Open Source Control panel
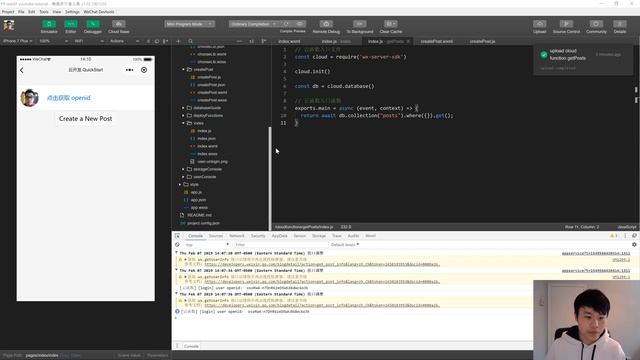Viewport: 640px width, 360px height. (566, 24)
